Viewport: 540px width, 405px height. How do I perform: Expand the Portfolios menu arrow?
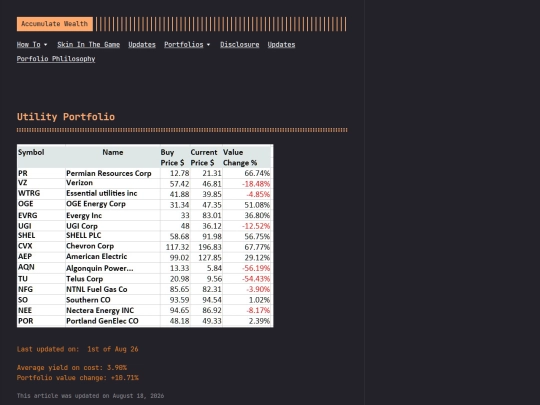[208, 45]
